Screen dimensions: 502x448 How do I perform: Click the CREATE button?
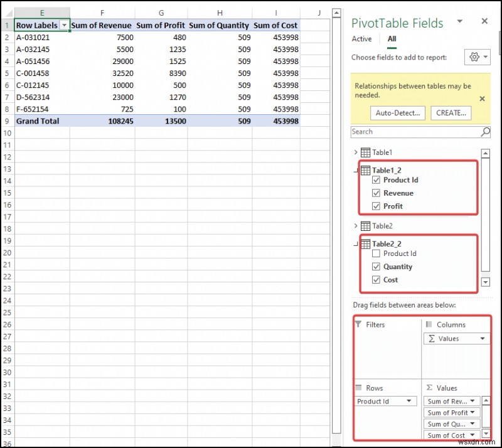point(451,113)
